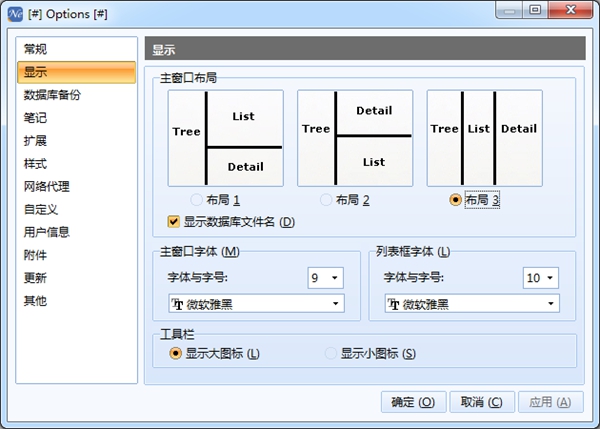Enable the 显示大图标 option
The height and width of the screenshot is (429, 600).
pos(176,353)
